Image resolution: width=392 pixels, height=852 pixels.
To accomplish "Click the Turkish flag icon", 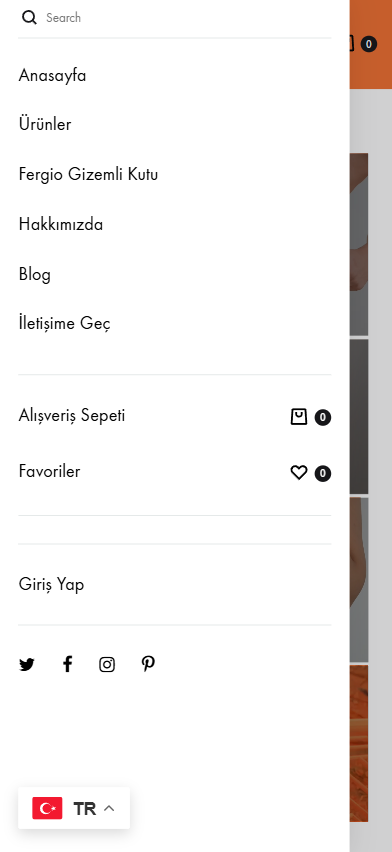I will pos(47,808).
